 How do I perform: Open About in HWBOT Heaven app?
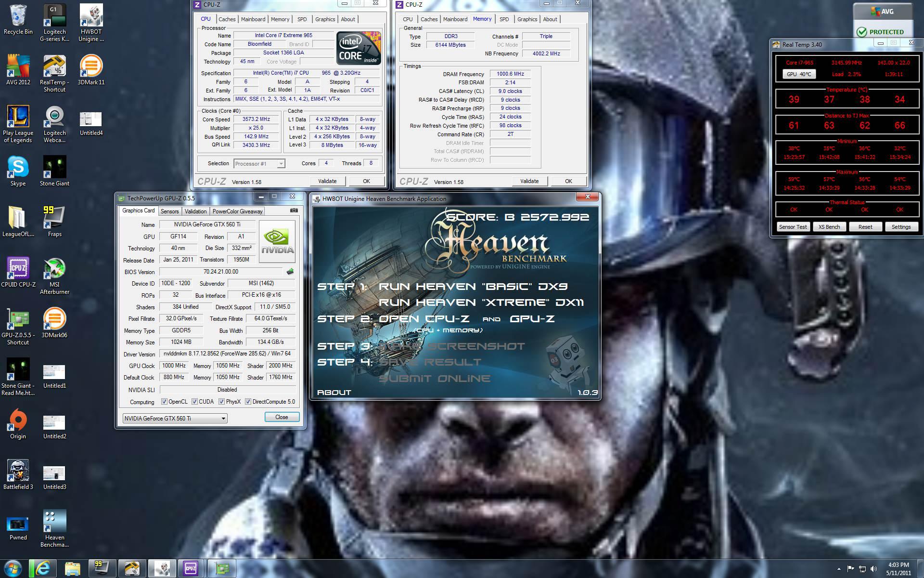pyautogui.click(x=334, y=393)
